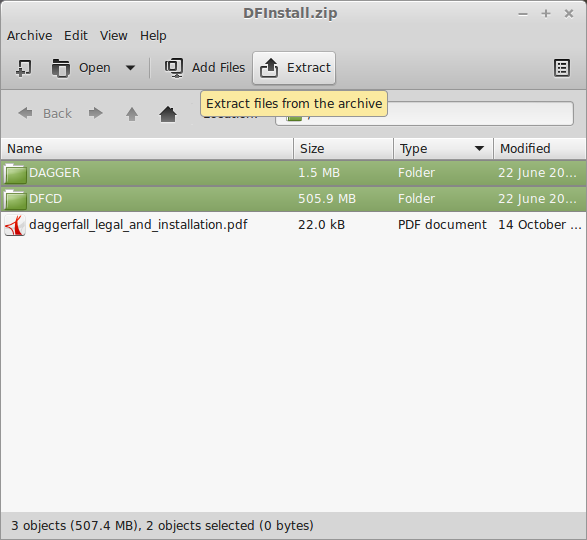Open the View menu

click(x=113, y=36)
